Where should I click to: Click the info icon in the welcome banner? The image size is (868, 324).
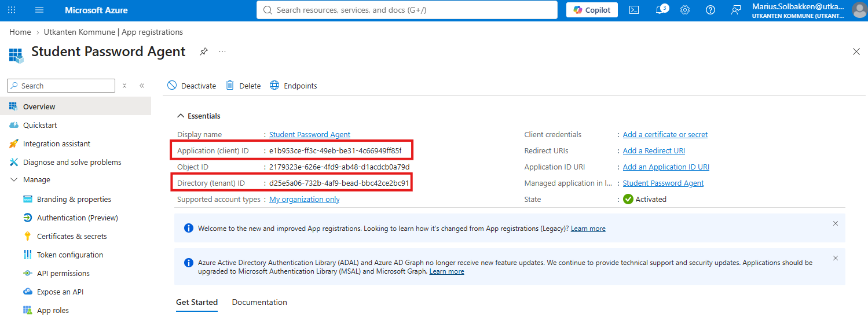(x=188, y=228)
